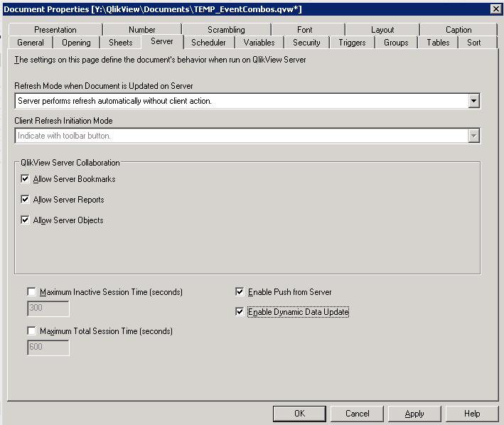This screenshot has height=425, width=504.
Task: Open the General tab
Action: tap(31, 43)
